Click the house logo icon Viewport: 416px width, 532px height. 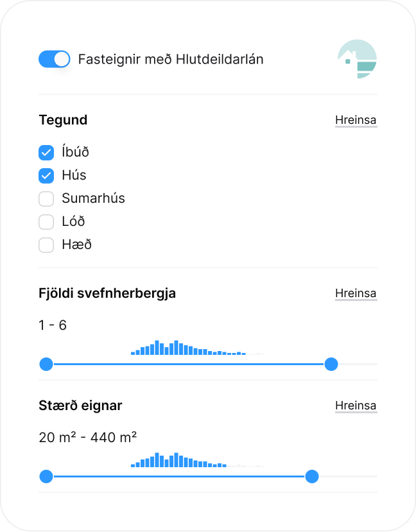tap(357, 59)
